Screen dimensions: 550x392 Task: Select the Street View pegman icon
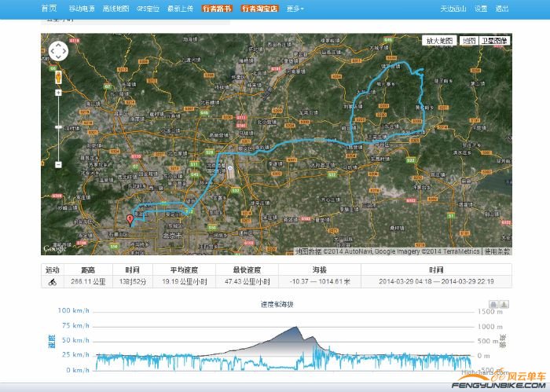(58, 78)
